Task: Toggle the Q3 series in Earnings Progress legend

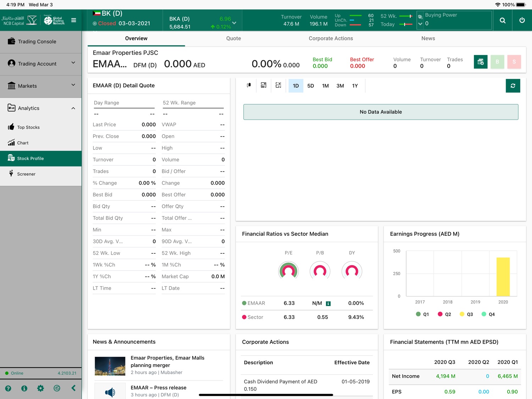Action: pyautogui.click(x=466, y=314)
